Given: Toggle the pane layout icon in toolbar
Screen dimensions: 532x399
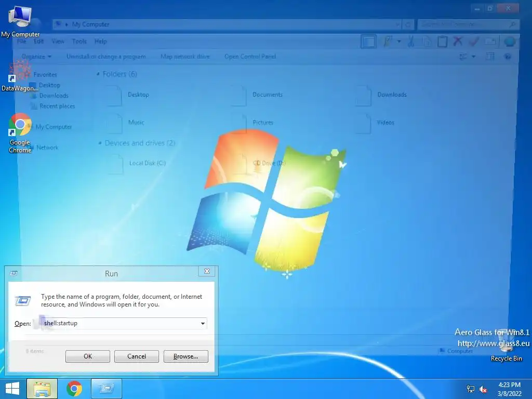Looking at the screenshot, I should (368, 42).
